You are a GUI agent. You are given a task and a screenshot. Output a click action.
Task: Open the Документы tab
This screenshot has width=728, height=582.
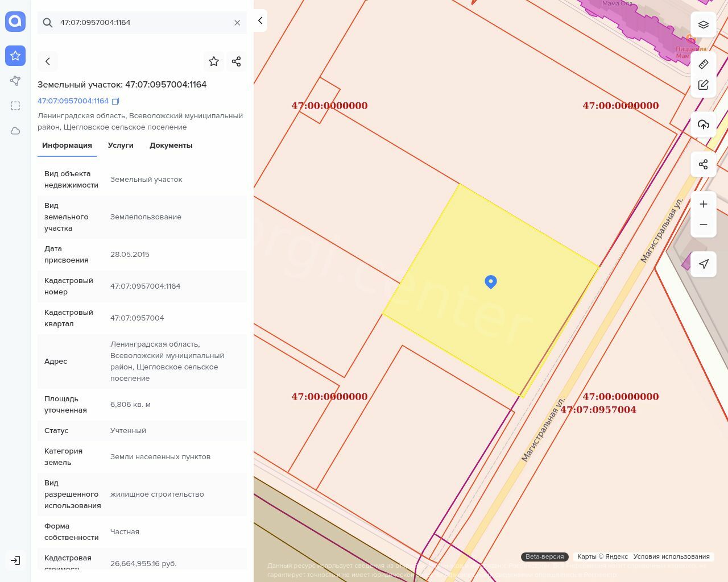[171, 145]
